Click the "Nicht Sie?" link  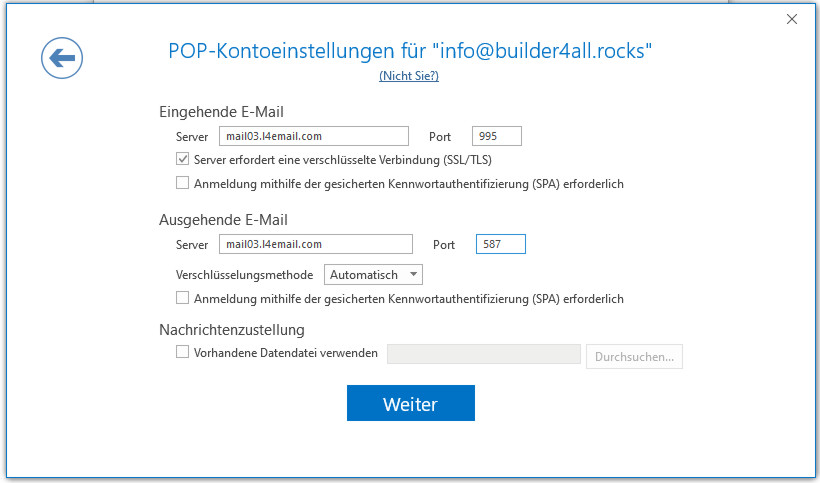point(409,76)
